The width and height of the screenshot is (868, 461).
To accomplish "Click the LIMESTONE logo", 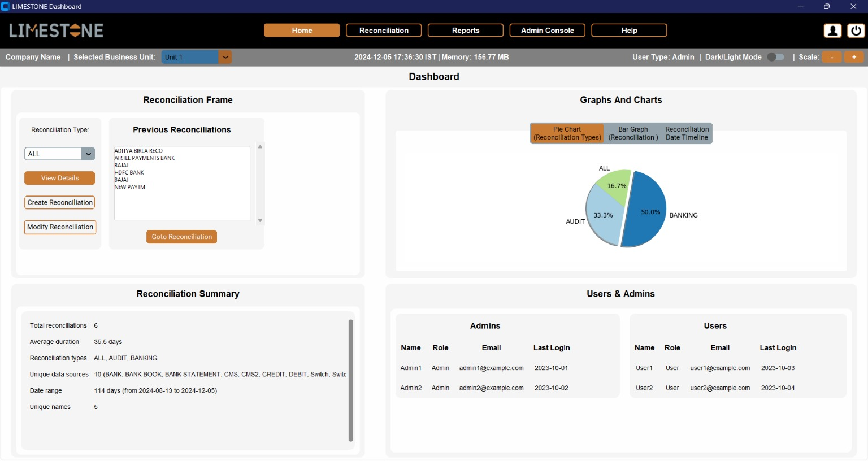I will tap(56, 31).
